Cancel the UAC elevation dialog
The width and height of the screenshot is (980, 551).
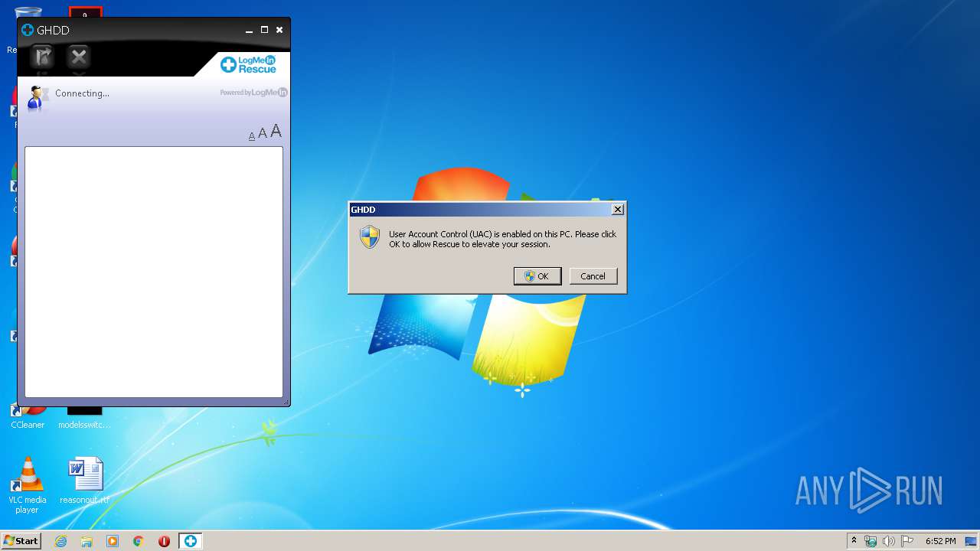(593, 276)
